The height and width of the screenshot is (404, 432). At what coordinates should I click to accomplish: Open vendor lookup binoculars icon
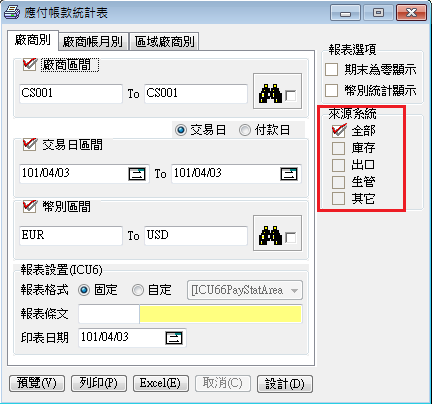[x=270, y=94]
